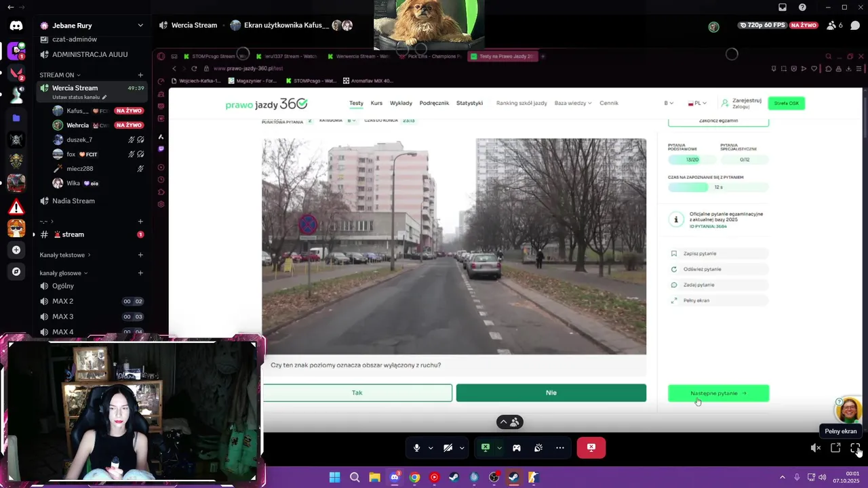Click question time 12 s progress bar
Screen dimensions: 868x488
pos(718,187)
